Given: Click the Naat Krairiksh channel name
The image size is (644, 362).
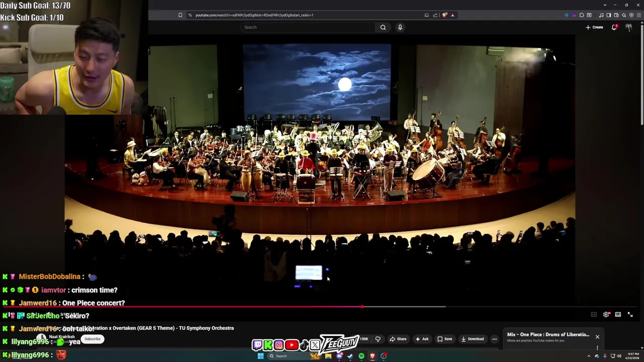Looking at the screenshot, I should point(62,337).
